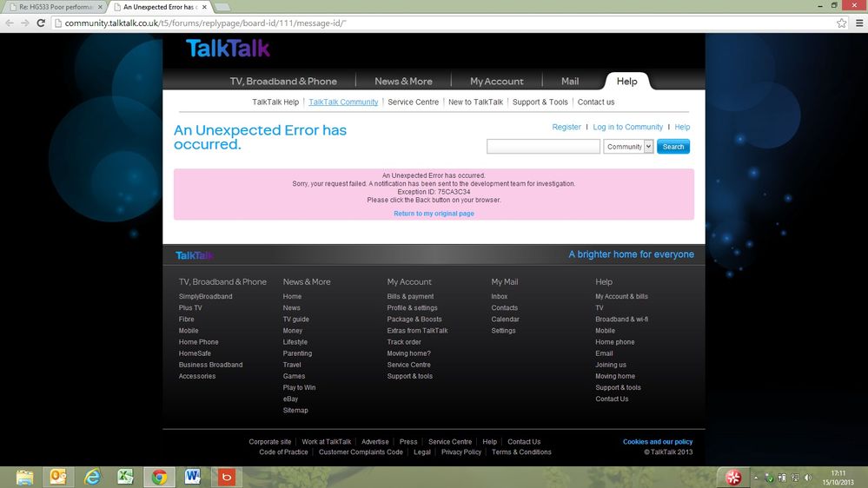Open the My Account nav tab
Viewport: 868px width, 488px height.
coord(496,81)
